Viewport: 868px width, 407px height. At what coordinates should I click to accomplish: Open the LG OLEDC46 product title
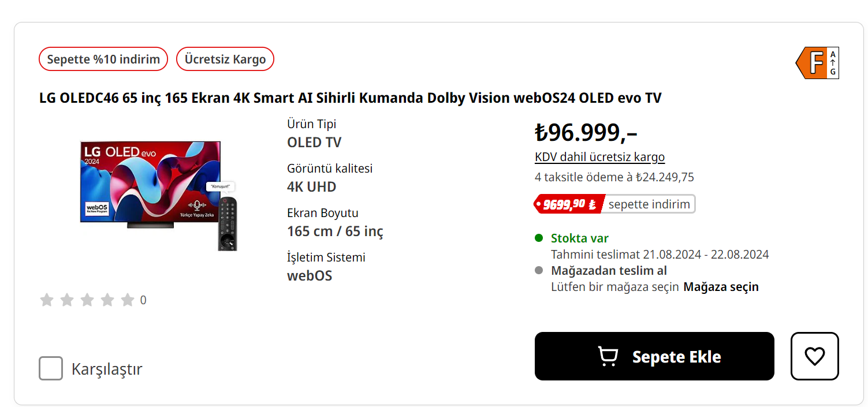coord(350,98)
